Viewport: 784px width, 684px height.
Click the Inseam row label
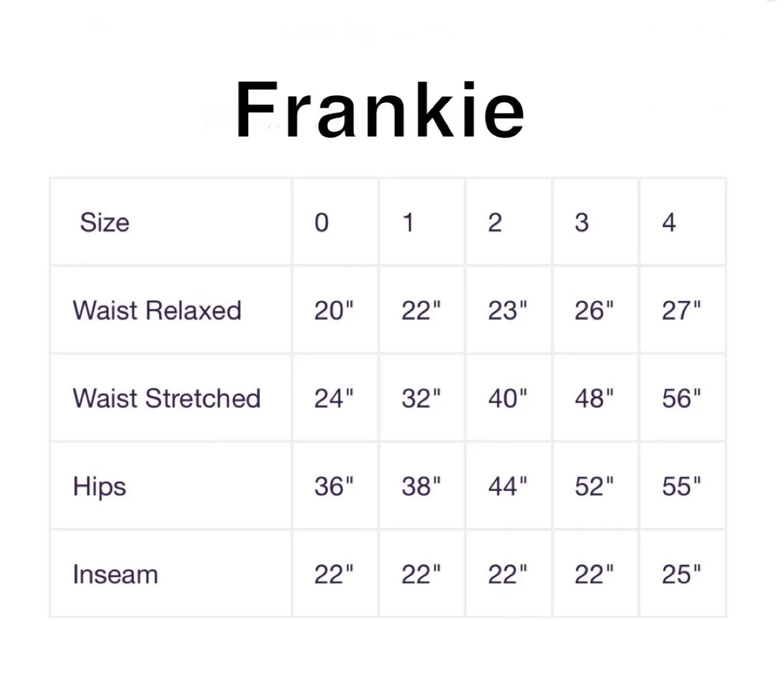(116, 575)
